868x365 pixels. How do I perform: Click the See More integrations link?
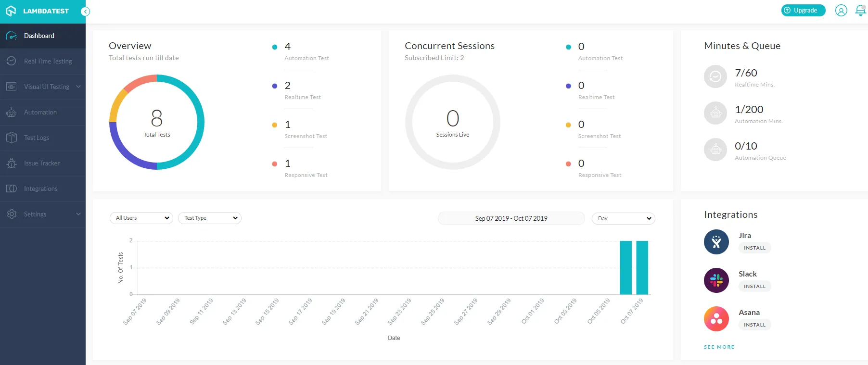coord(719,347)
